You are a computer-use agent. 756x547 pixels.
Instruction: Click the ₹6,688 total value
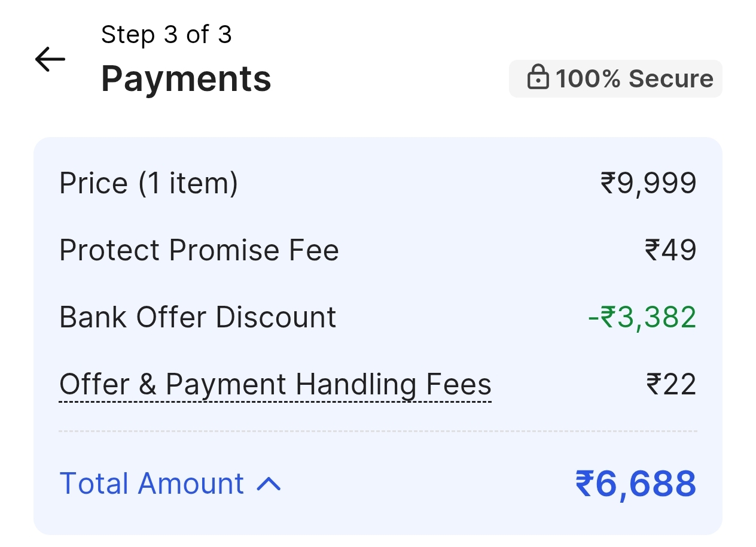click(636, 484)
